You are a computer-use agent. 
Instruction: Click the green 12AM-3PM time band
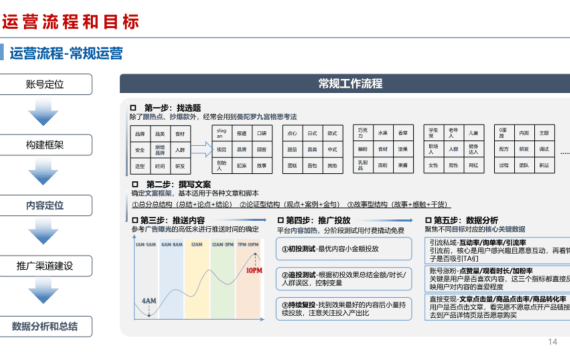tap(223, 279)
